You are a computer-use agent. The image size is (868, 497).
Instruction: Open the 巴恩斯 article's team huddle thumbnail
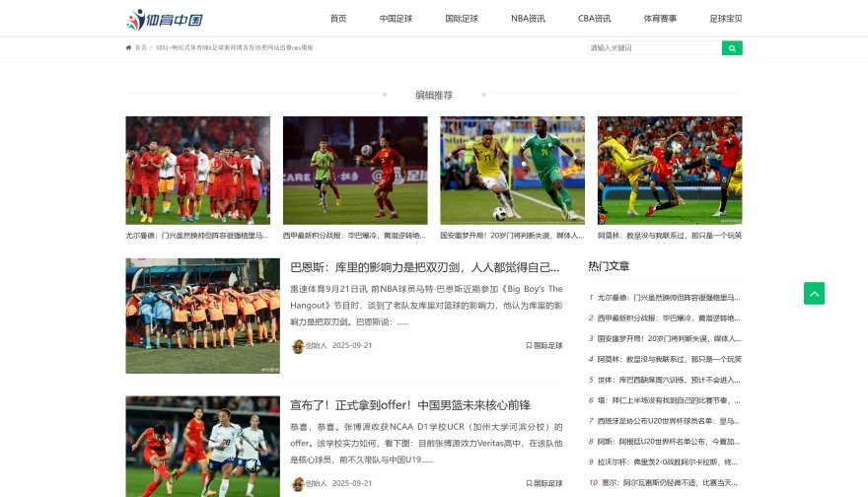click(202, 316)
